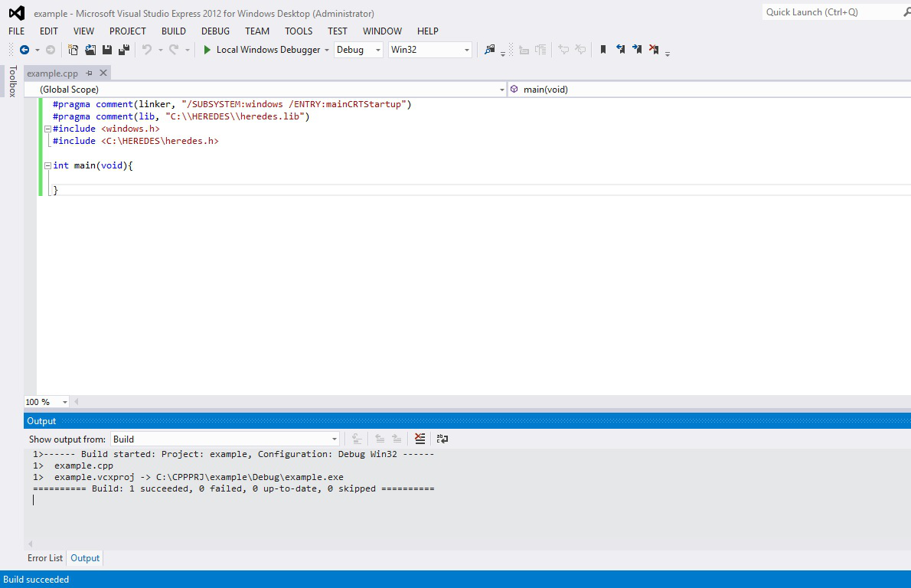
Task: Click the Find in Files toolbar icon
Action: click(490, 50)
